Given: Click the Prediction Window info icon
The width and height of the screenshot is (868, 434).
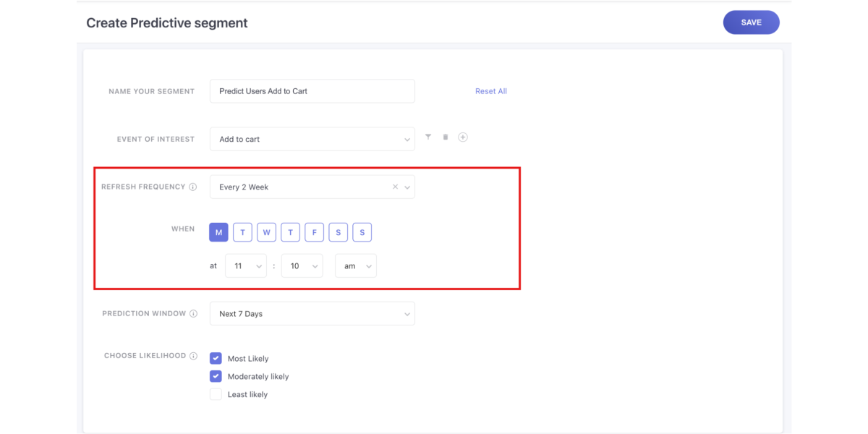Looking at the screenshot, I should 192,313.
